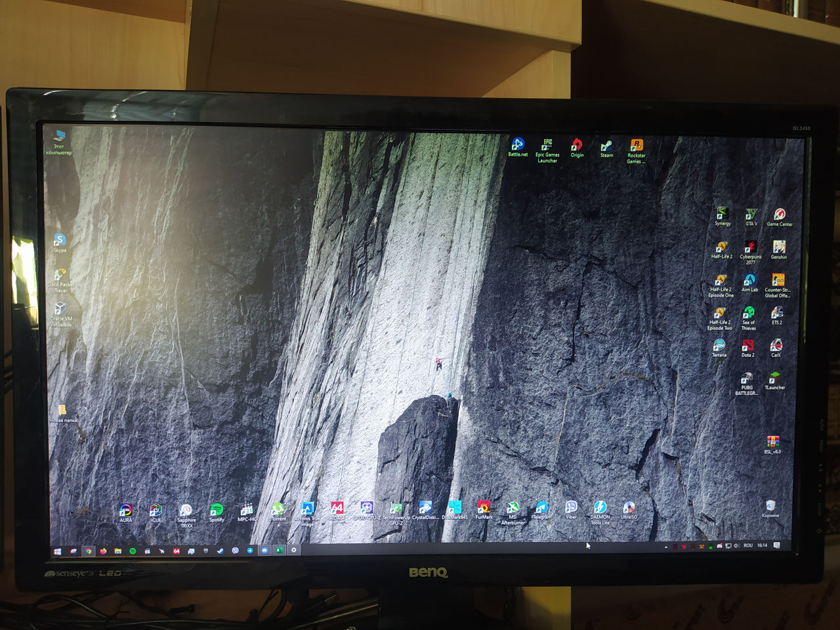Open the CrystalDiskInfo desktop shortcut
840x630 pixels.
425,511
